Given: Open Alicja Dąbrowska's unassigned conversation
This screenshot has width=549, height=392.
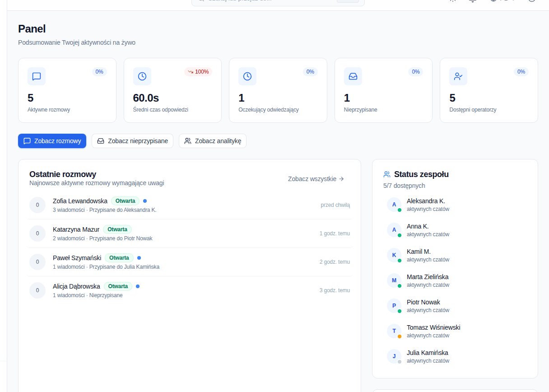Looking at the screenshot, I should (190, 290).
